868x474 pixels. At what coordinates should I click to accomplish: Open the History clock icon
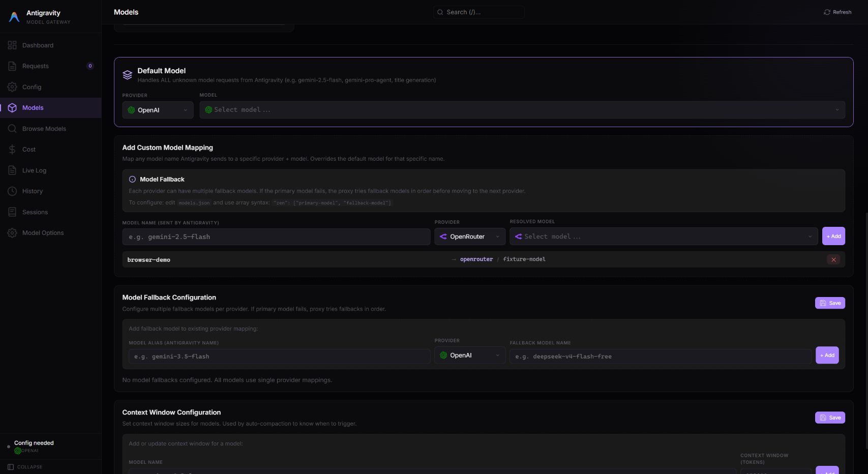point(12,191)
